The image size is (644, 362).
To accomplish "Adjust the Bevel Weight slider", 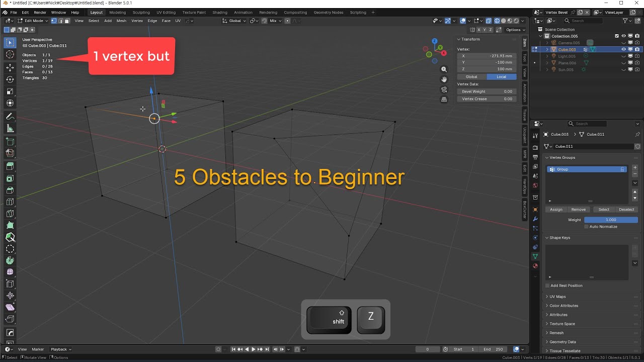I will pyautogui.click(x=487, y=92).
